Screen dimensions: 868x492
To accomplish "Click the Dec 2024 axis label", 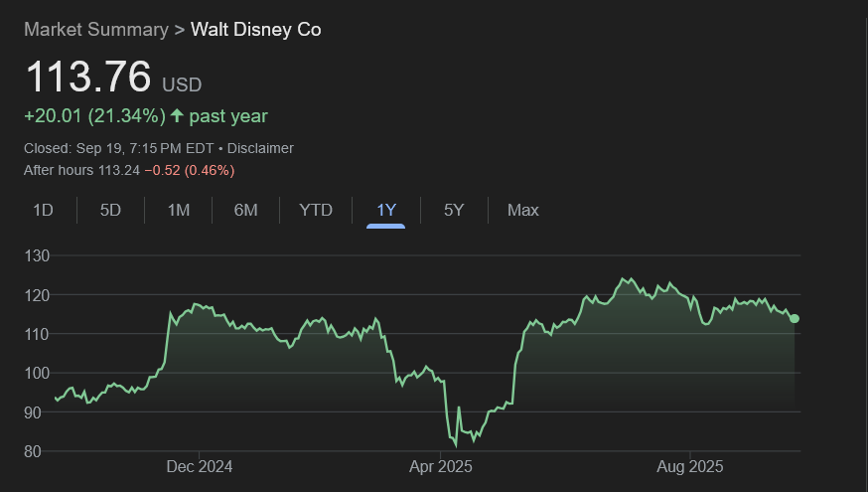I will (x=199, y=466).
